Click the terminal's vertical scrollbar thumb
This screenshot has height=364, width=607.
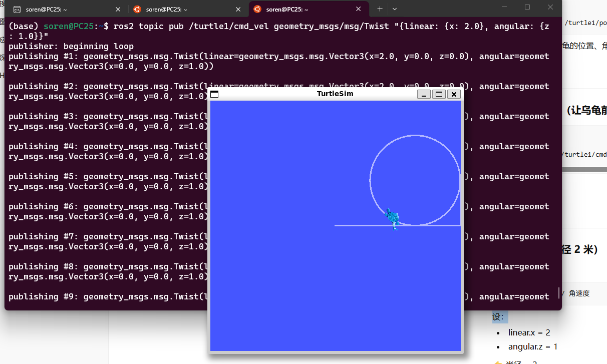click(x=559, y=292)
